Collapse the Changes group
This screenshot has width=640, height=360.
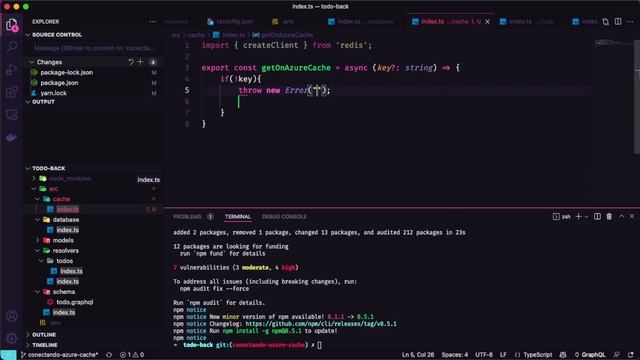point(31,62)
